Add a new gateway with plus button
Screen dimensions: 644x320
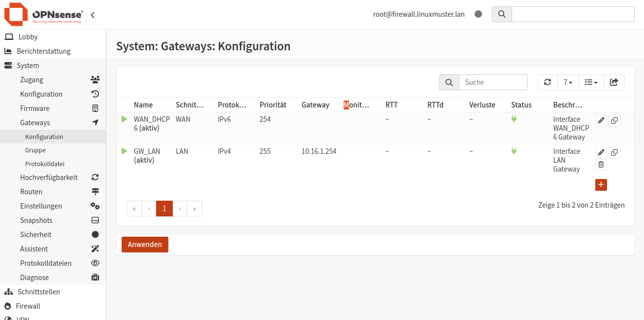[x=601, y=185]
